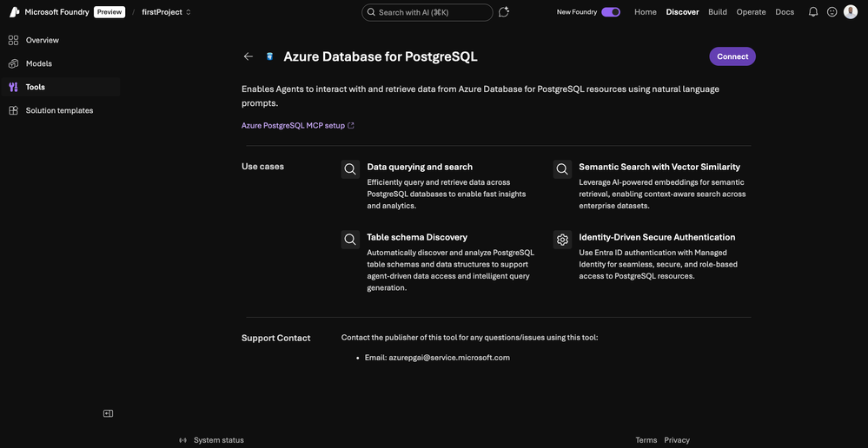Click the Azure PostgreSQL database icon
This screenshot has height=448, width=868.
tap(270, 56)
